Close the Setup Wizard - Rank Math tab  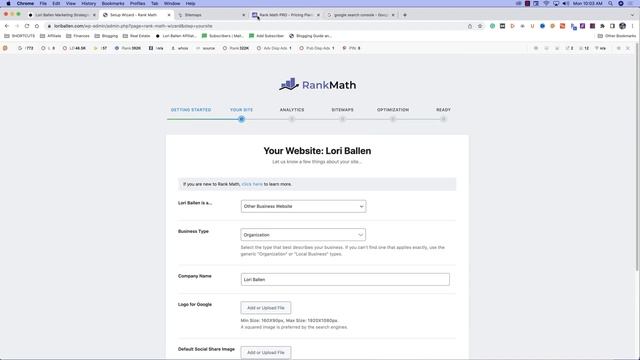169,15
